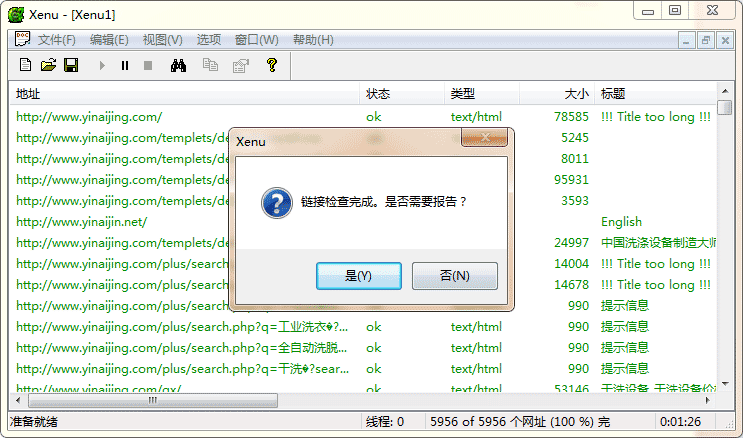
Task: Click the status bar text 准备就绪
Action: (34, 421)
